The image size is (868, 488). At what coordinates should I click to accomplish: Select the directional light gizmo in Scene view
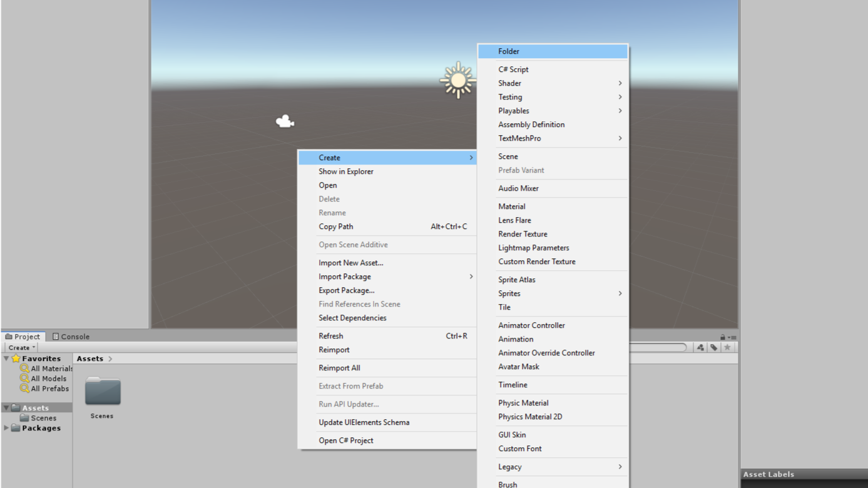[x=457, y=80]
